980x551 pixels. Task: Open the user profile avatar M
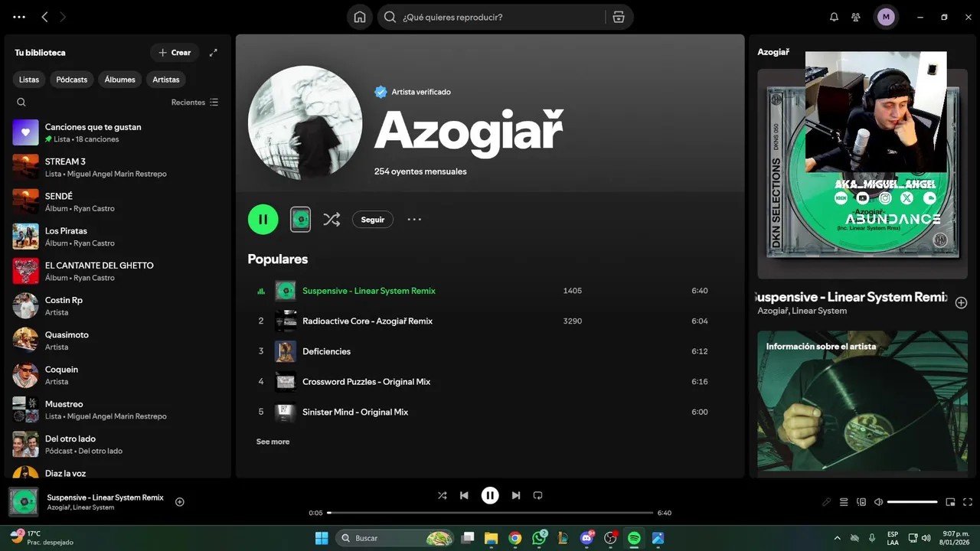(x=886, y=17)
